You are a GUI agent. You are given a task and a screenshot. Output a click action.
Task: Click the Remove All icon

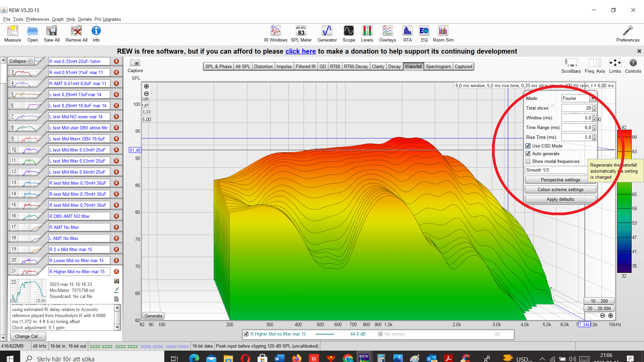coord(76,34)
